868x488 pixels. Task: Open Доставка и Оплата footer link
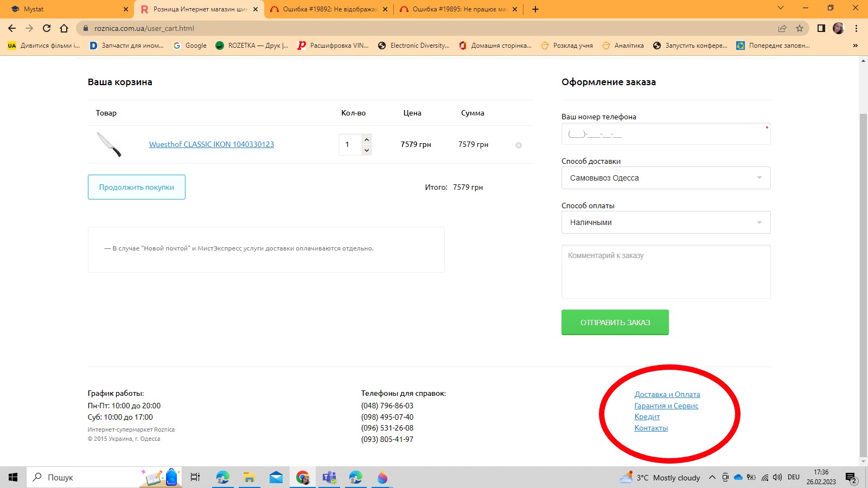point(667,394)
